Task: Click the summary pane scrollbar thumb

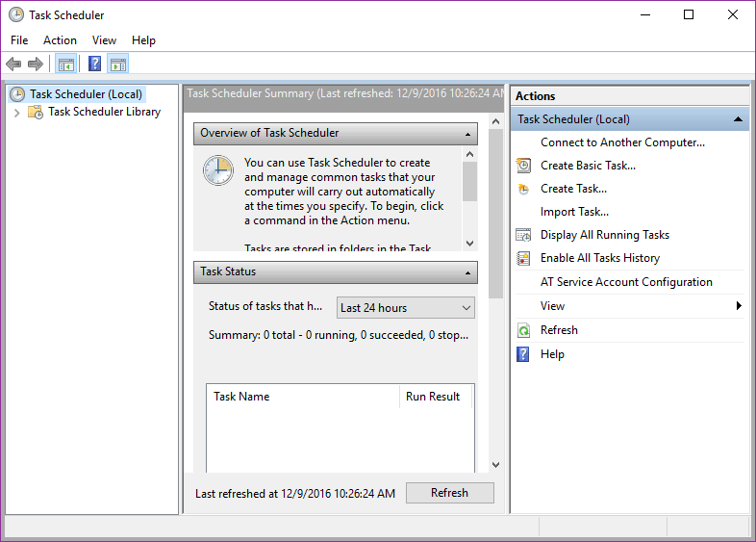Action: [x=495, y=214]
